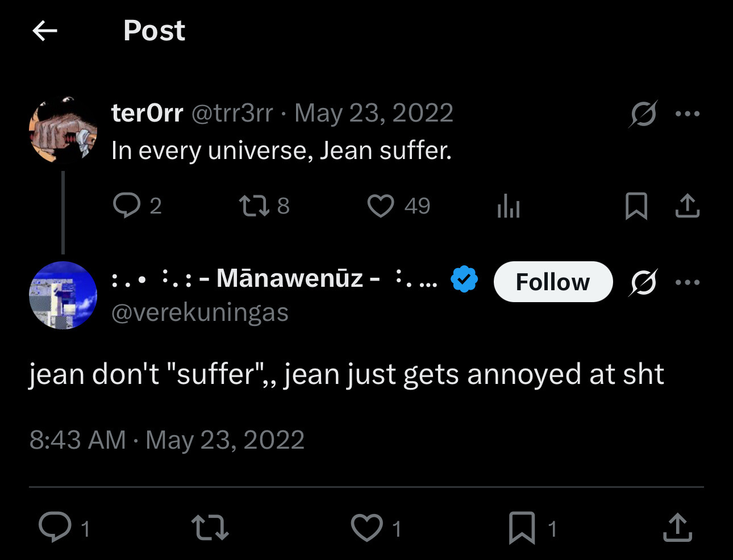Reply to terOrr's post via comment icon

point(126,206)
